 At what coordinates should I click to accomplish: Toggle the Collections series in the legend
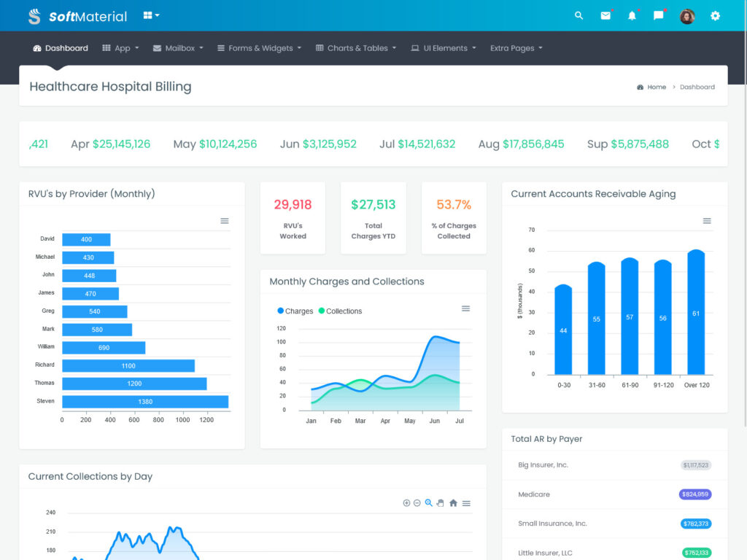click(339, 311)
